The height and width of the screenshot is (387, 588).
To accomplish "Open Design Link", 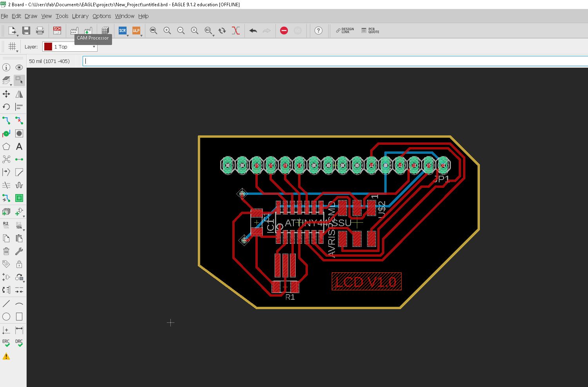I will tap(345, 31).
